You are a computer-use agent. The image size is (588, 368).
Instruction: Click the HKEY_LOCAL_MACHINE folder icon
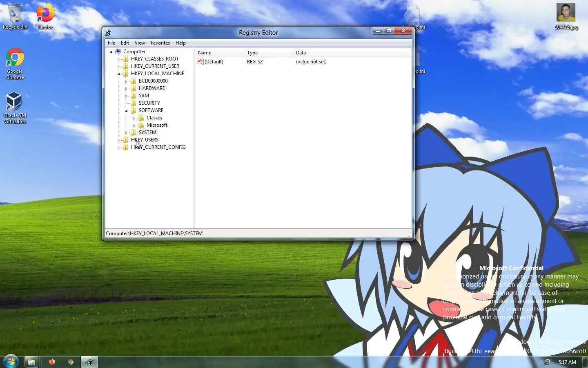[x=126, y=74]
